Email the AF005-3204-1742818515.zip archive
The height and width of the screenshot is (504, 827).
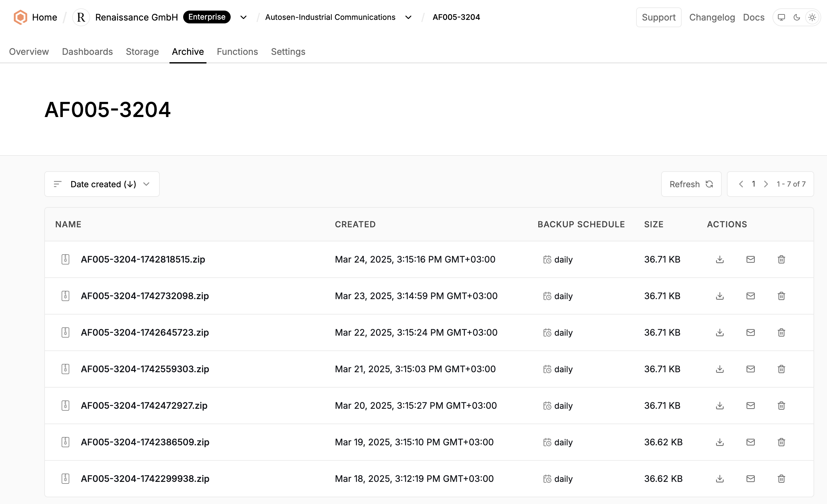pos(750,259)
